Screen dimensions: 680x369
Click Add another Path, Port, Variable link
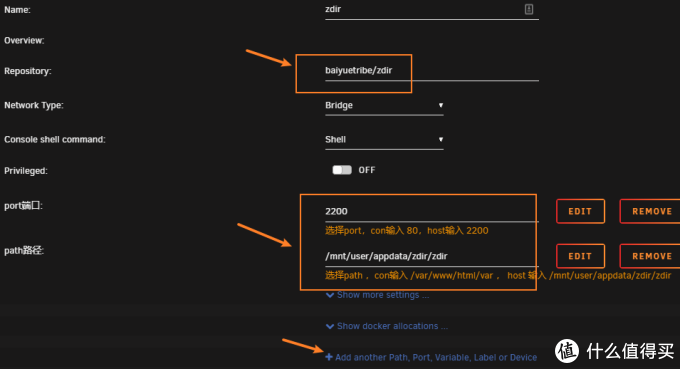(x=431, y=357)
